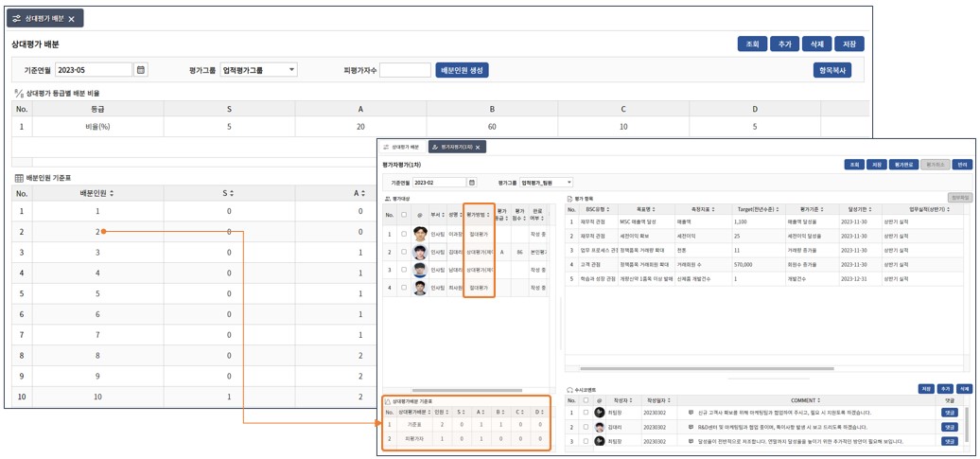Click the employee photo of 김대리 in the evaluation target list
Image resolution: width=980 pixels, height=459 pixels.
420,252
